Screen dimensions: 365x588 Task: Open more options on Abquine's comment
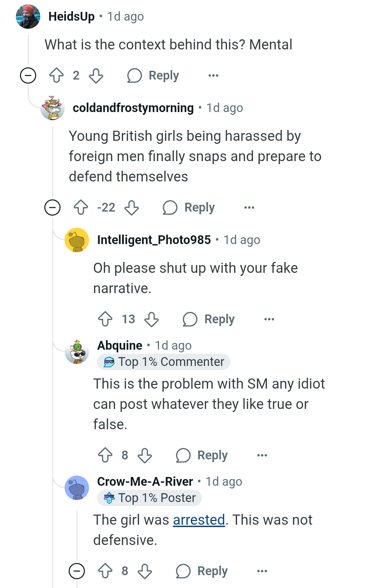point(262,455)
